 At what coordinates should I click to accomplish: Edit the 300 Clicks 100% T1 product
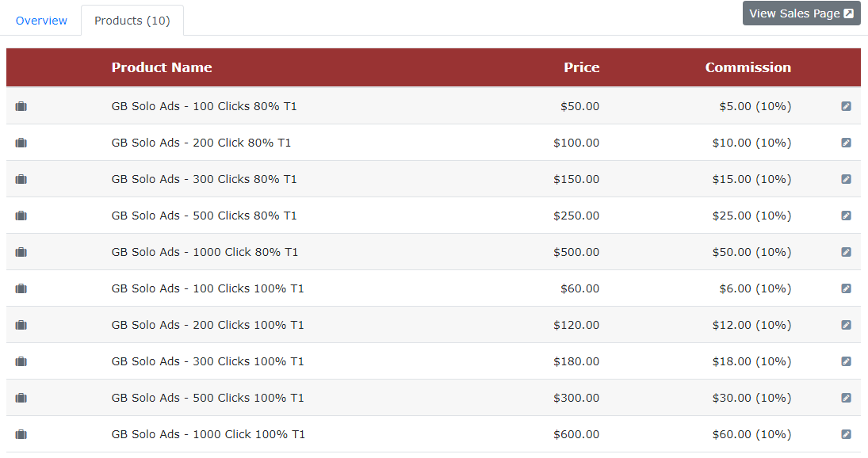tap(846, 362)
